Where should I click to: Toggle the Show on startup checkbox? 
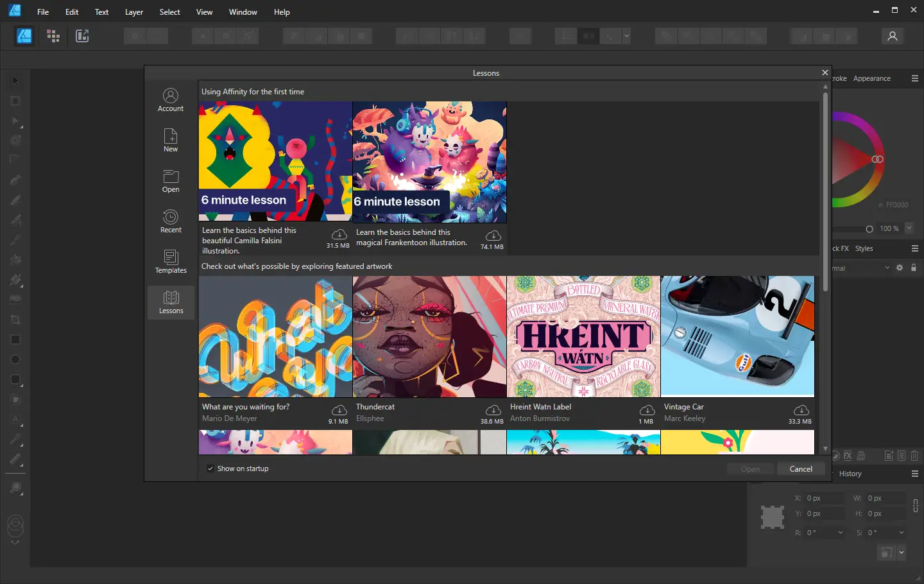click(210, 468)
